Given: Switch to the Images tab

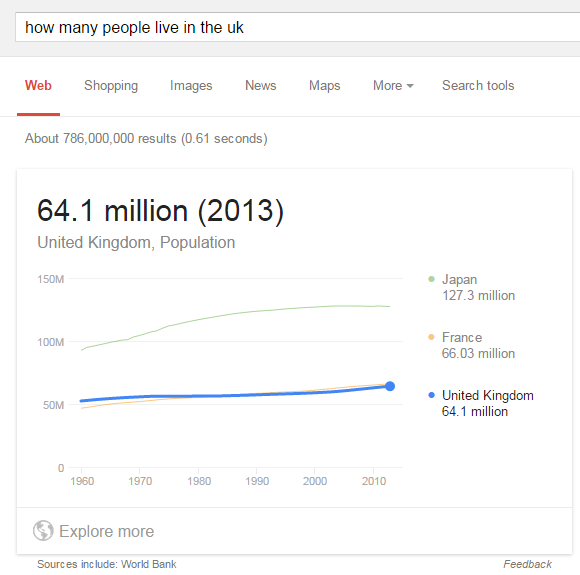Looking at the screenshot, I should click(191, 85).
